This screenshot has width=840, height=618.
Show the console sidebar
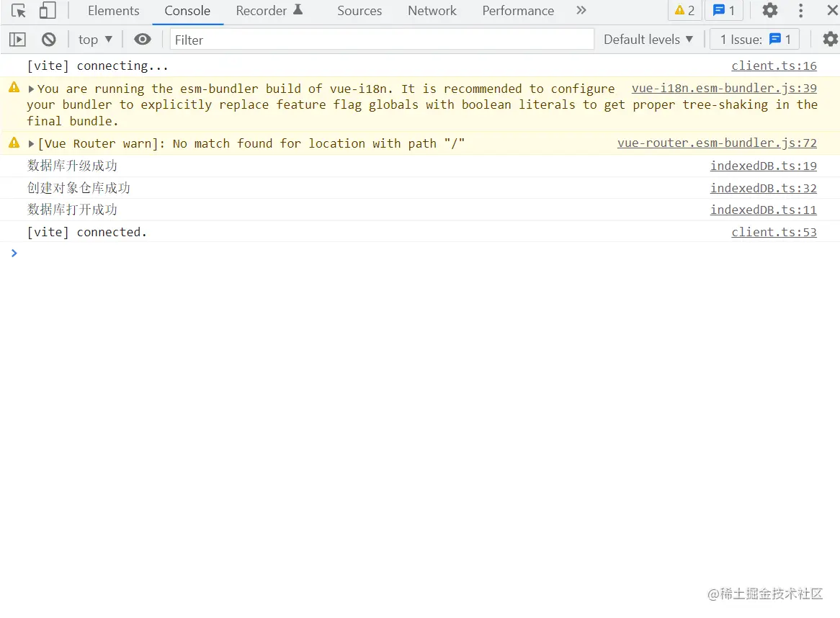tap(17, 39)
